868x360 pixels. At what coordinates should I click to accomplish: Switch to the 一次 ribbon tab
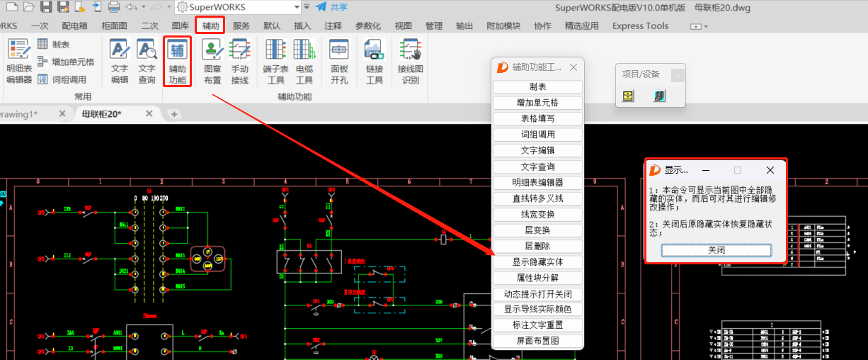[40, 26]
